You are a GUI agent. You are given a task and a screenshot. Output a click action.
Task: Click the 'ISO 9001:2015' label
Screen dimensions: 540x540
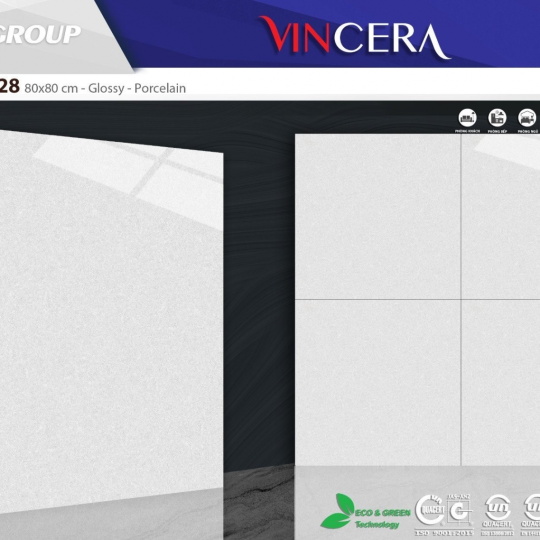coord(444,533)
